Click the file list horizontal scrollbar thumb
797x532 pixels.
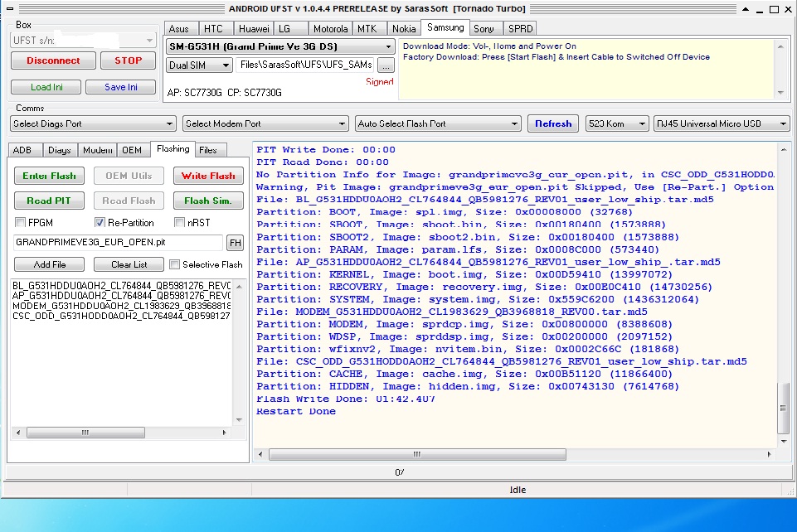85,433
